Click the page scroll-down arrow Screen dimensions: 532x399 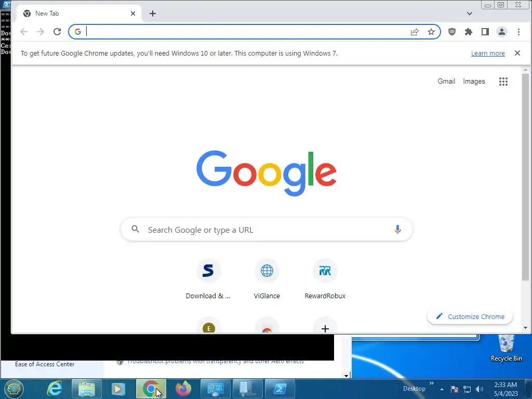525,328
